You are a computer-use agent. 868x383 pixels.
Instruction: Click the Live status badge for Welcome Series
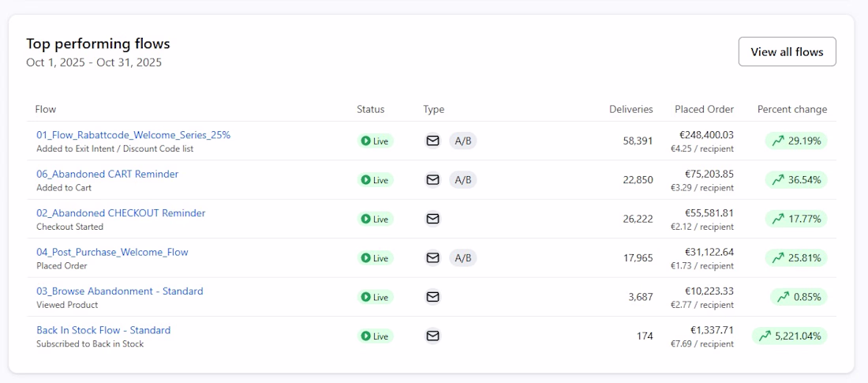[x=375, y=141]
